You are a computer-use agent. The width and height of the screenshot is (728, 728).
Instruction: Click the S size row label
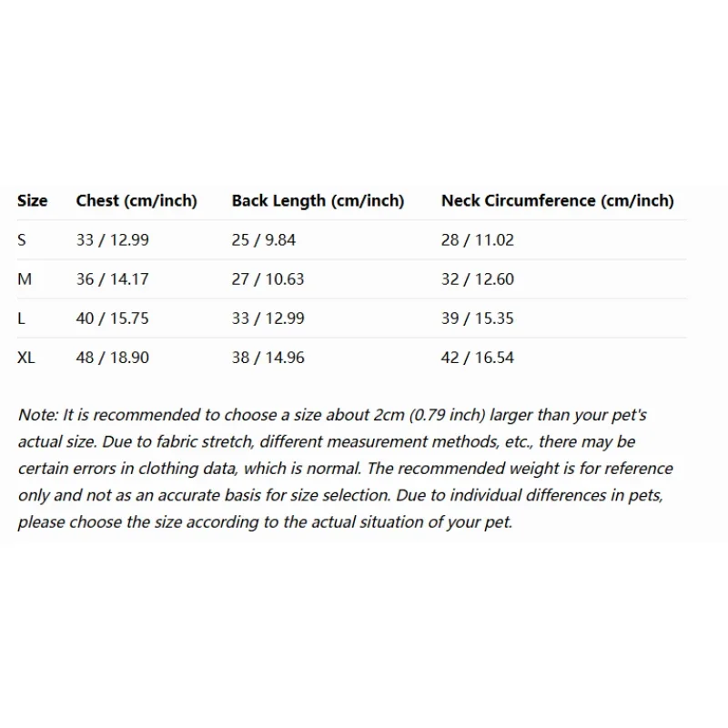(x=22, y=240)
